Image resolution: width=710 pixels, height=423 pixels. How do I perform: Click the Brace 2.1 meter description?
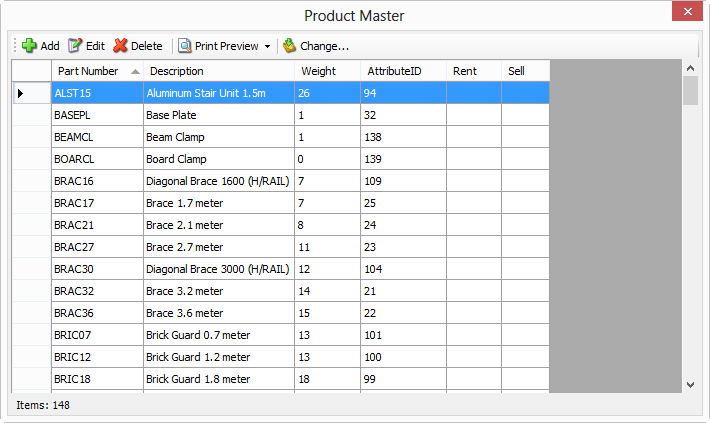219,225
